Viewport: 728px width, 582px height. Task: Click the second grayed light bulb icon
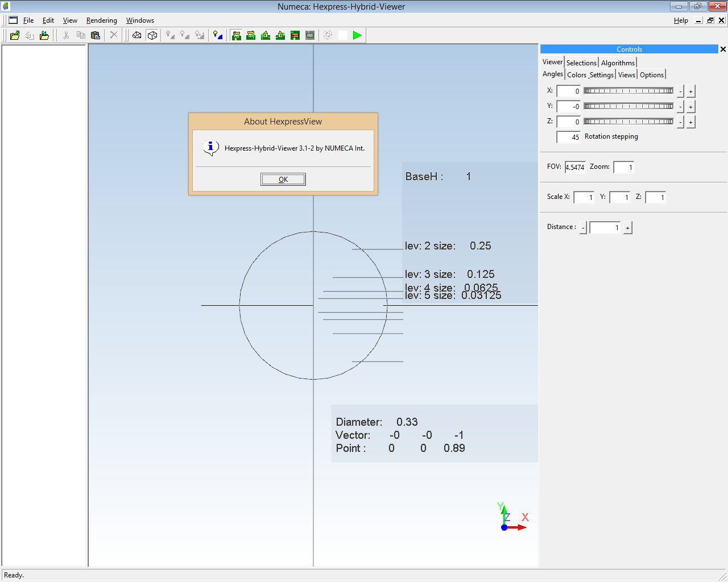point(185,35)
